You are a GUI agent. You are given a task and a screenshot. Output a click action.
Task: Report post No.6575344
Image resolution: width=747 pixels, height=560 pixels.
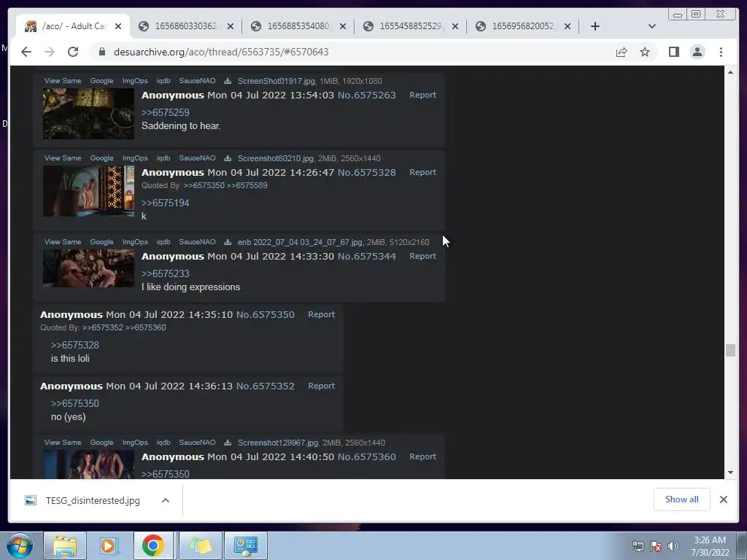[422, 256]
